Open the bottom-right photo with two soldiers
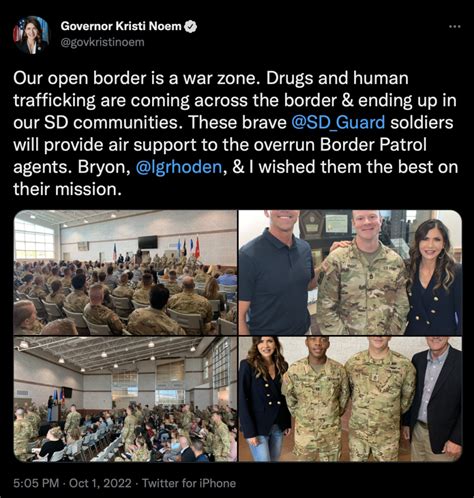474x498 pixels. pos(350,399)
